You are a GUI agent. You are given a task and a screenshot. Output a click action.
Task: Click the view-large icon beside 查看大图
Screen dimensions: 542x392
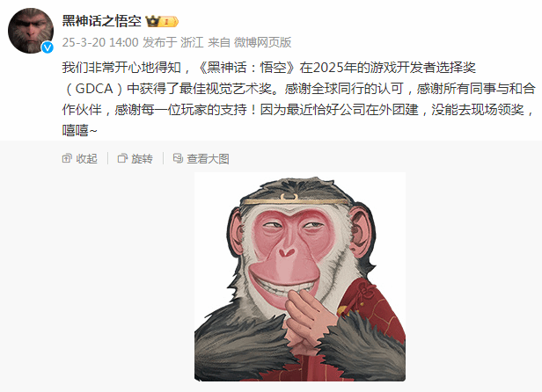[x=178, y=158]
